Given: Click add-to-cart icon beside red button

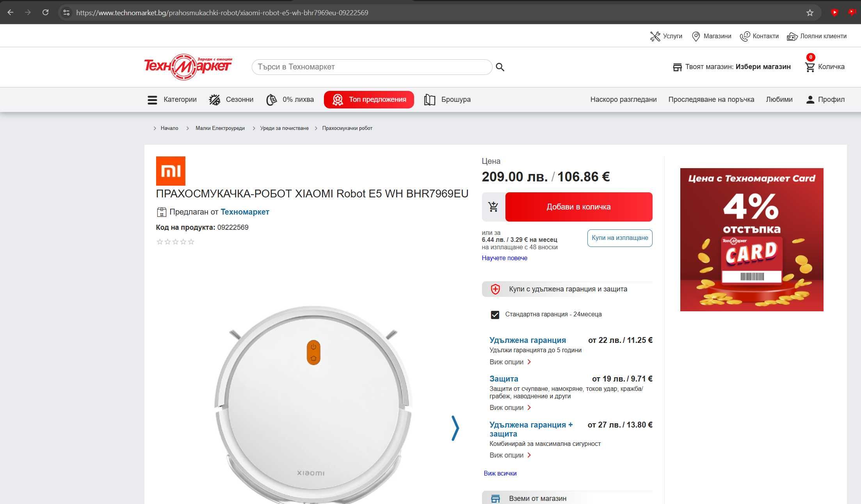Looking at the screenshot, I should pyautogui.click(x=493, y=207).
